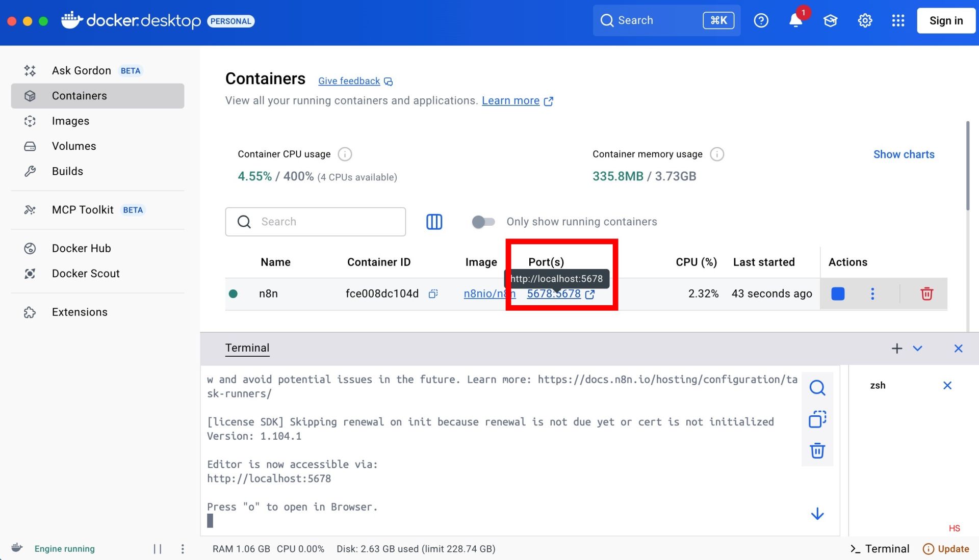Delete the n8n container

[x=926, y=294]
